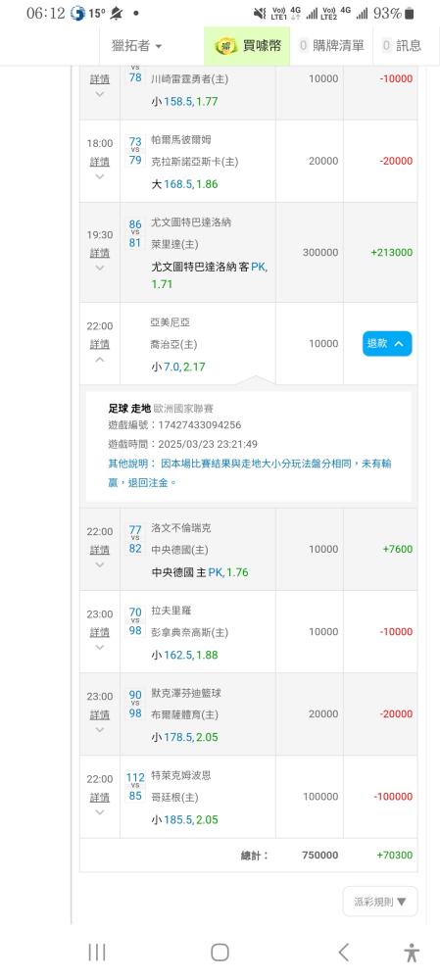Image resolution: width=440 pixels, height=980 pixels.
Task: Tap the Android back arrow
Action: tap(343, 952)
